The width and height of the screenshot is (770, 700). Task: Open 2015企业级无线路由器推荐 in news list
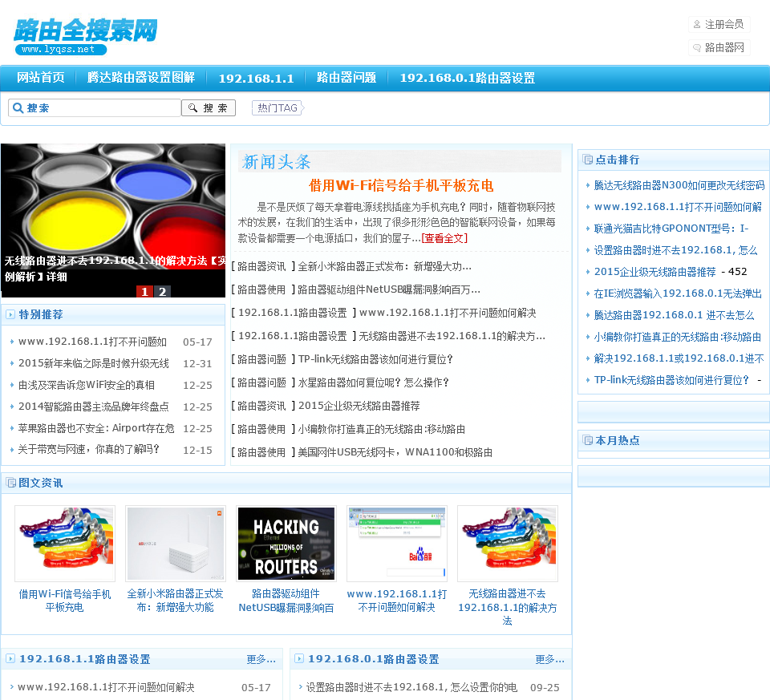(359, 406)
